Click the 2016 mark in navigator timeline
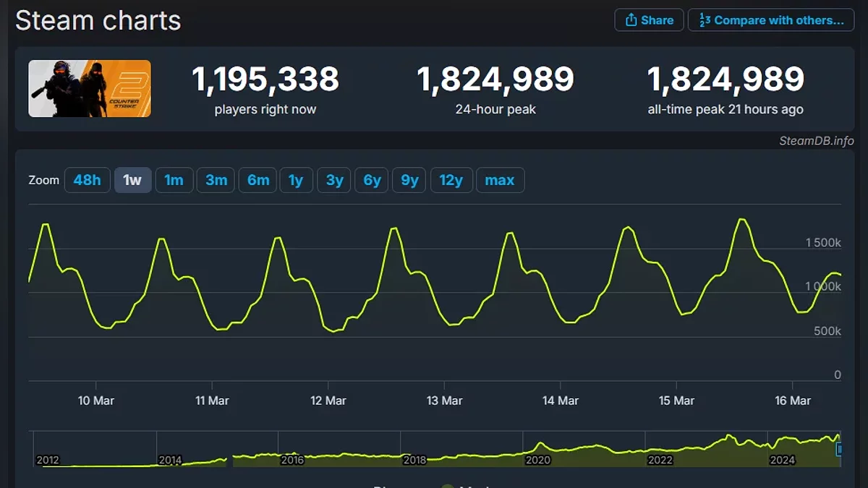This screenshot has width=868, height=488. (x=292, y=460)
